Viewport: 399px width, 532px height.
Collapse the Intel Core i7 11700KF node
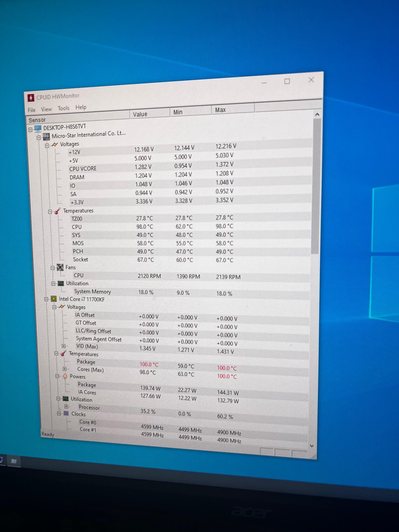pyautogui.click(x=46, y=299)
